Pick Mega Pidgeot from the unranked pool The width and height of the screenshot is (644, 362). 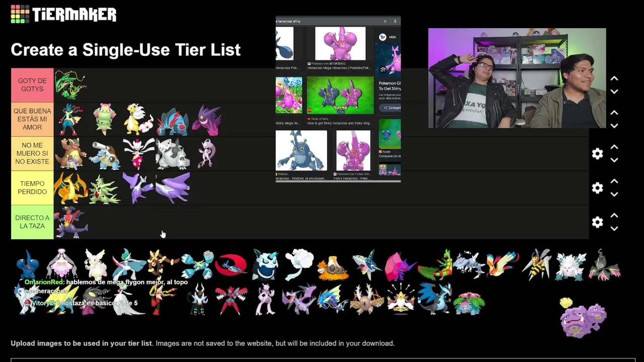[502, 264]
